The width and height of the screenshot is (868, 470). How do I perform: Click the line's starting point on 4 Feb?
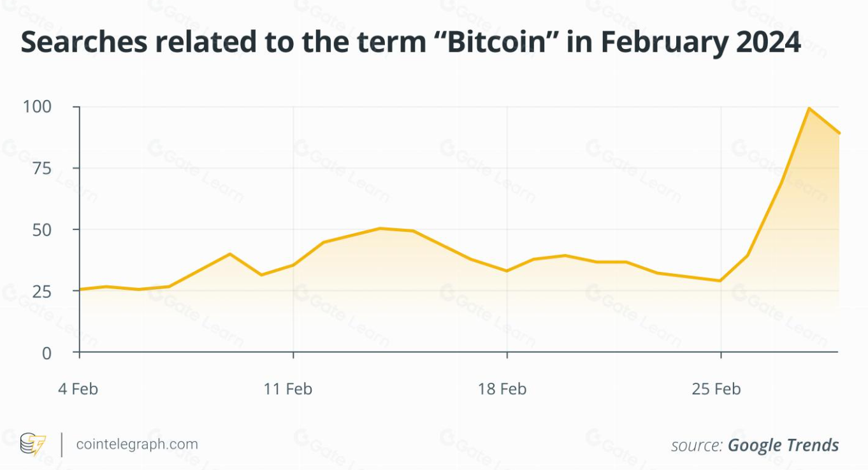tap(80, 290)
